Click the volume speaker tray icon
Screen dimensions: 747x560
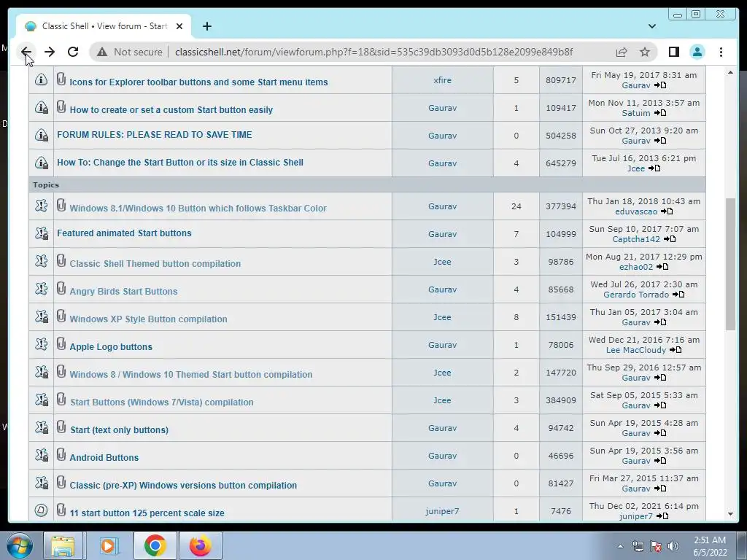(x=673, y=546)
